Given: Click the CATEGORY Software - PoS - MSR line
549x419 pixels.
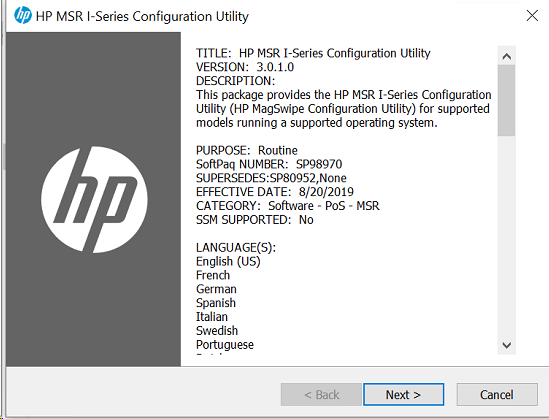Looking at the screenshot, I should pos(287,206).
